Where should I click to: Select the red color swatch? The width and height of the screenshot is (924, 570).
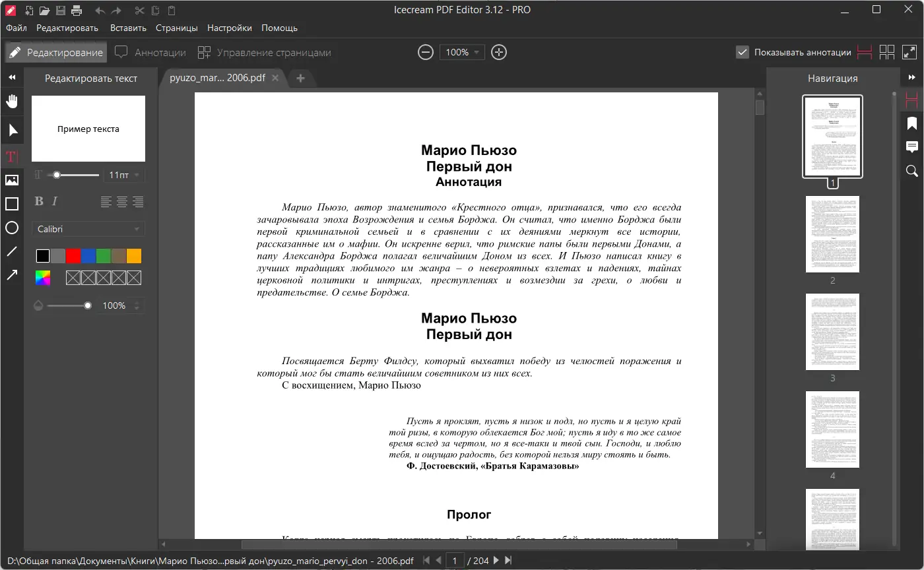(73, 256)
